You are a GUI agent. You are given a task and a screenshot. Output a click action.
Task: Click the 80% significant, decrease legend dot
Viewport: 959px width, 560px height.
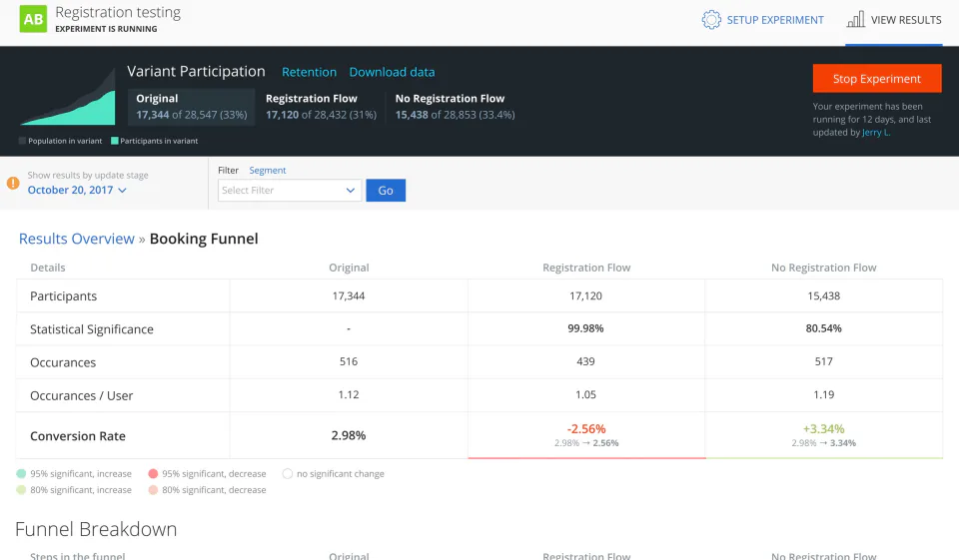point(153,490)
